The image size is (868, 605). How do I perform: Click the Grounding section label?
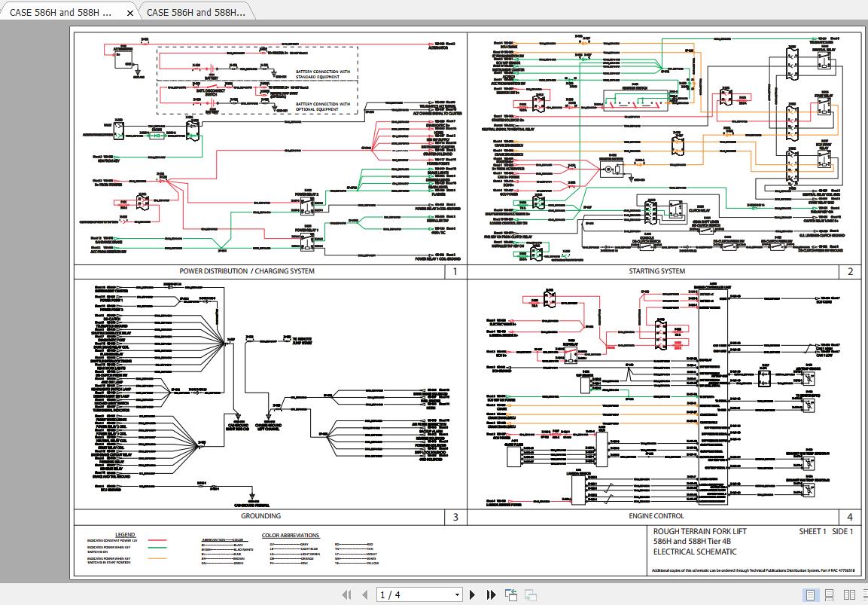(260, 516)
